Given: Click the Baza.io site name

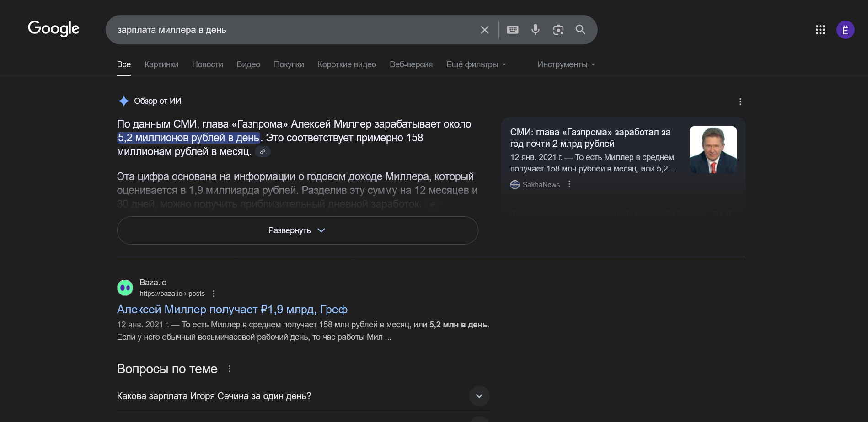Looking at the screenshot, I should pyautogui.click(x=153, y=283).
